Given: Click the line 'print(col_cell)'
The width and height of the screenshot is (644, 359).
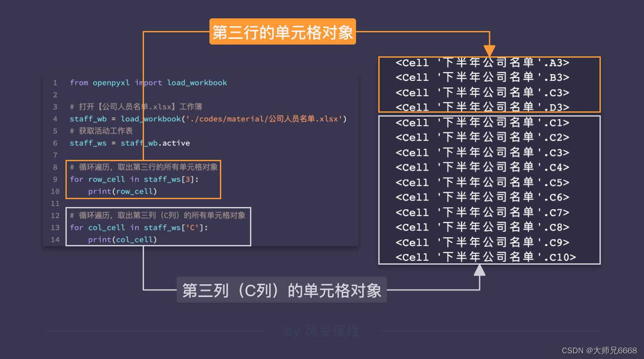Looking at the screenshot, I should click(x=122, y=240).
